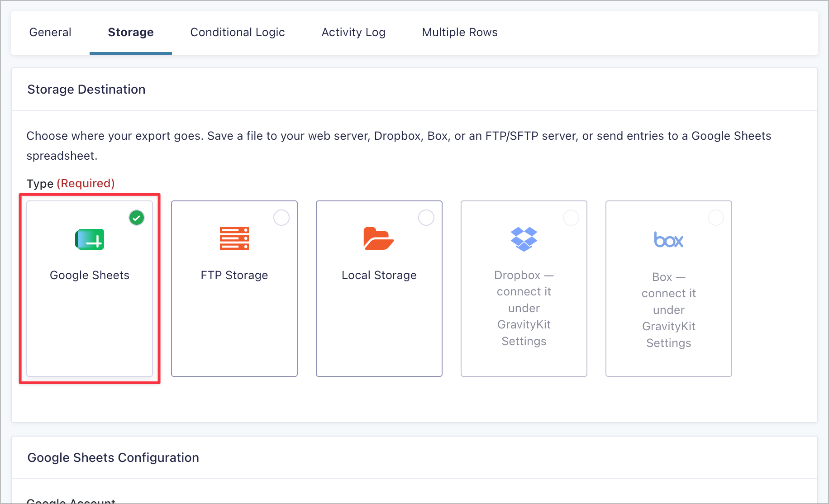This screenshot has height=504, width=829.
Task: Click the Google Sheets Configuration heading
Action: pos(113,458)
